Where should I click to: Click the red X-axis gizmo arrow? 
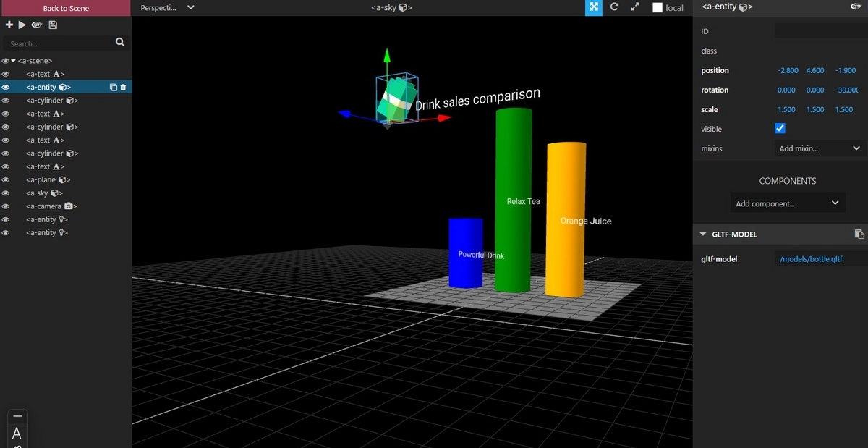443,117
